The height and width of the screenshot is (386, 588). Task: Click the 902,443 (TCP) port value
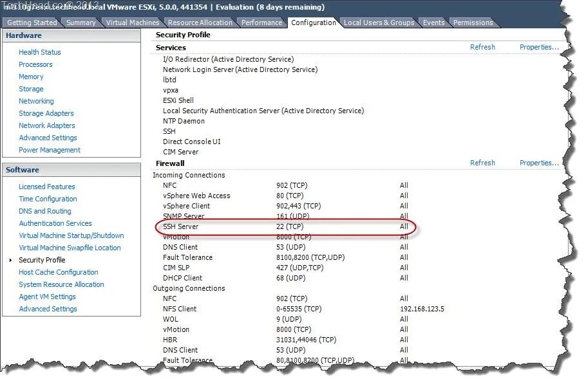click(x=298, y=206)
